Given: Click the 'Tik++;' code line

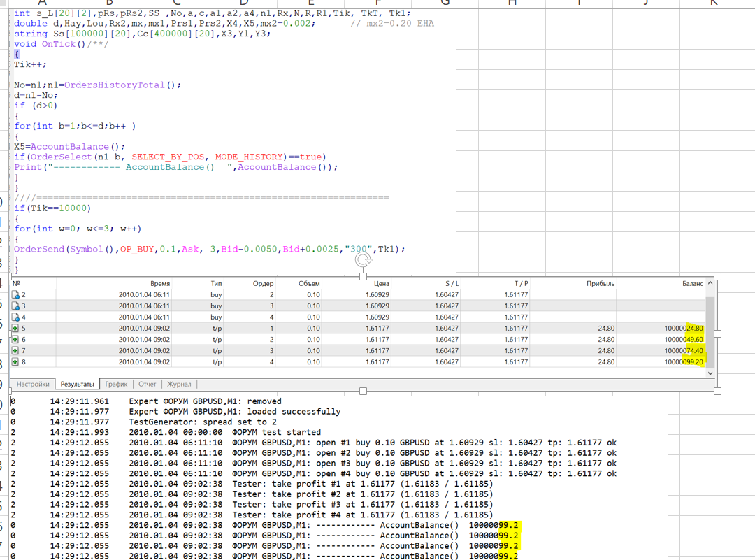Looking at the screenshot, I should [x=30, y=64].
